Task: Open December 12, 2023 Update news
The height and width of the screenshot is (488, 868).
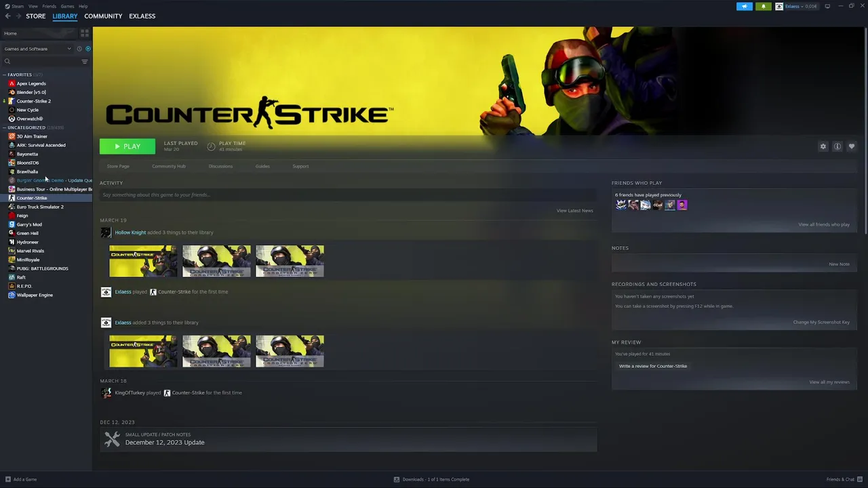Action: 348,439
